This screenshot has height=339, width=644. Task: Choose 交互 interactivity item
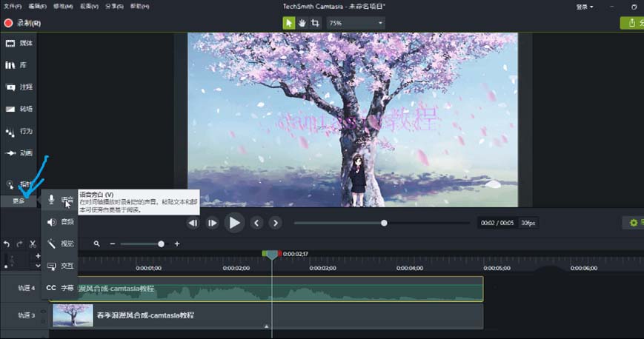tap(60, 266)
